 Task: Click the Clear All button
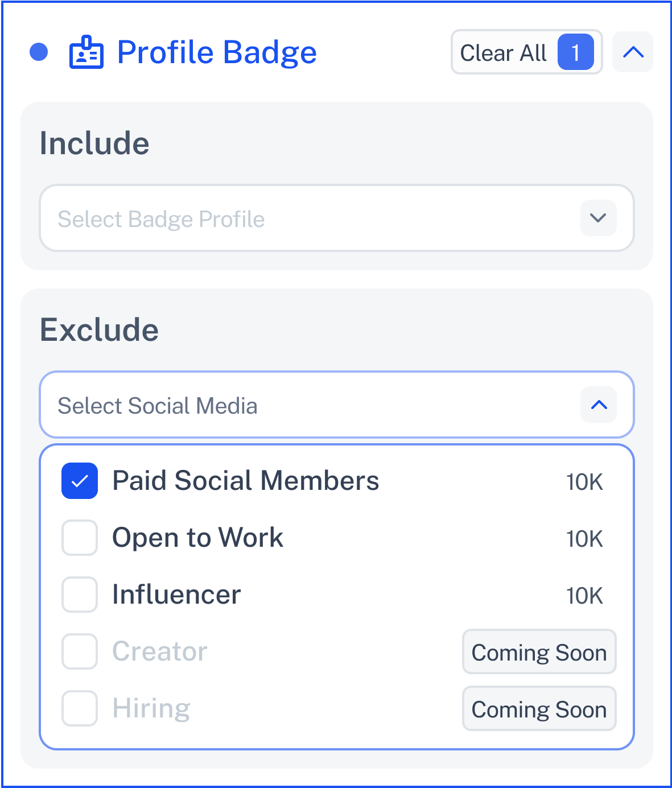coord(526,52)
